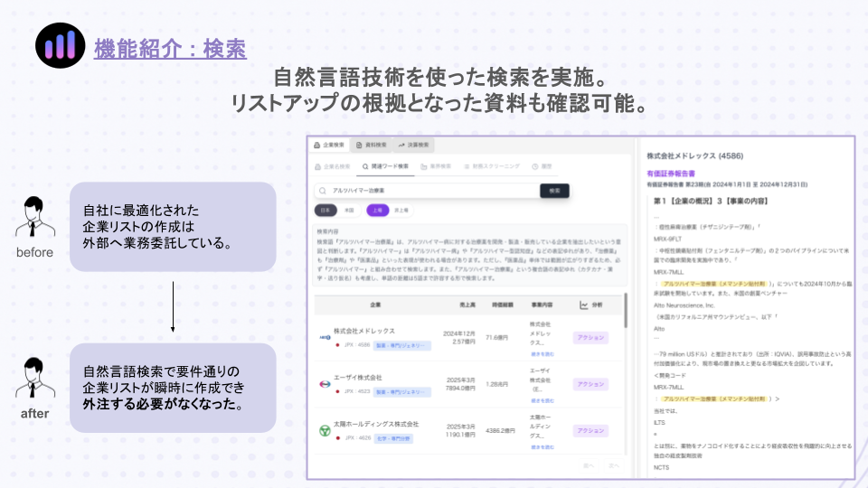Click the magnifier icon in the search box
This screenshot has width=868, height=488.
pos(323,191)
